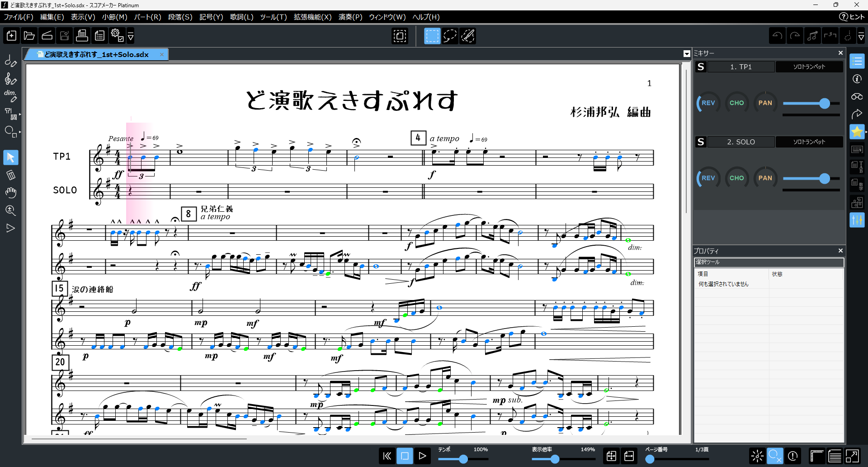Screen dimensions: 868x467
Task: Expand the toolbar overflow arrow beside settings
Action: click(131, 36)
